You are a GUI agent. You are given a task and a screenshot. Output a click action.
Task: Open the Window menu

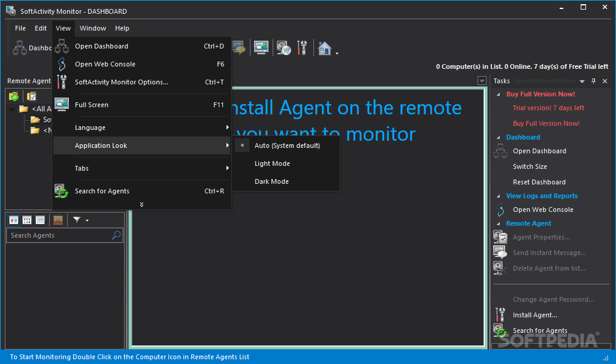[93, 28]
